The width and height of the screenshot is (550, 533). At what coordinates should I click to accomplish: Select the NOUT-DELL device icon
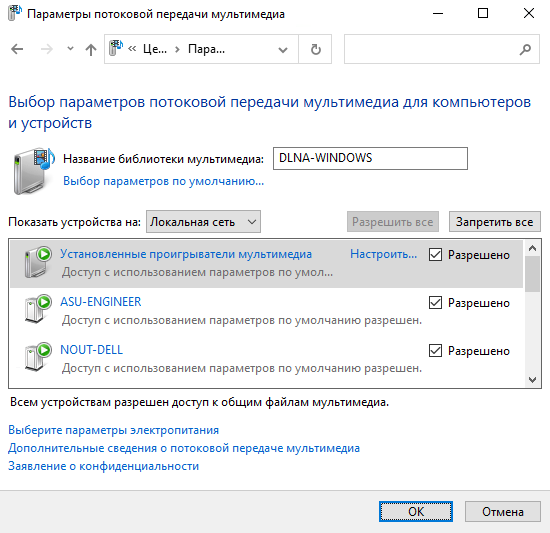tap(38, 357)
